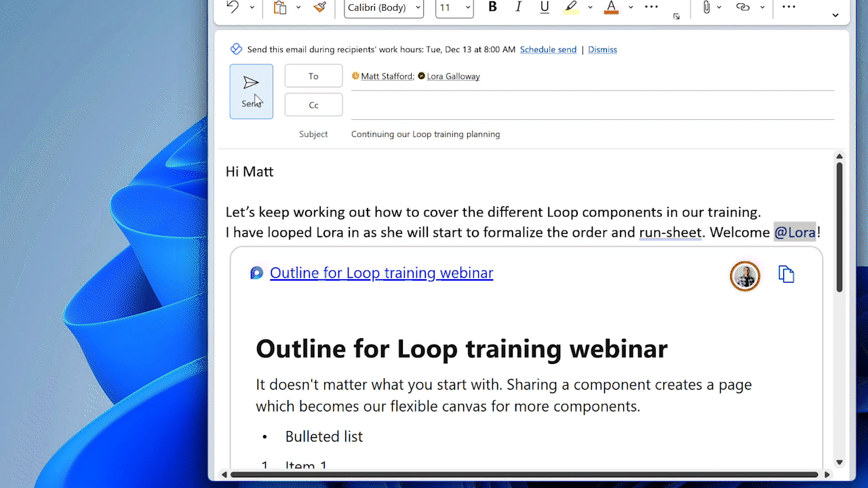Click the Subject field text
The width and height of the screenshot is (868, 488).
tap(425, 134)
